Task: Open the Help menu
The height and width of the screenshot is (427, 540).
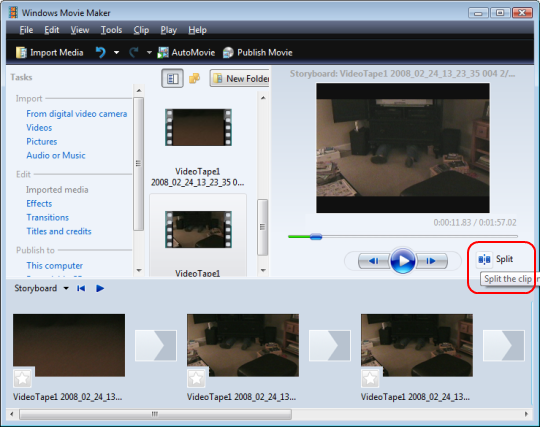Action: 197,30
